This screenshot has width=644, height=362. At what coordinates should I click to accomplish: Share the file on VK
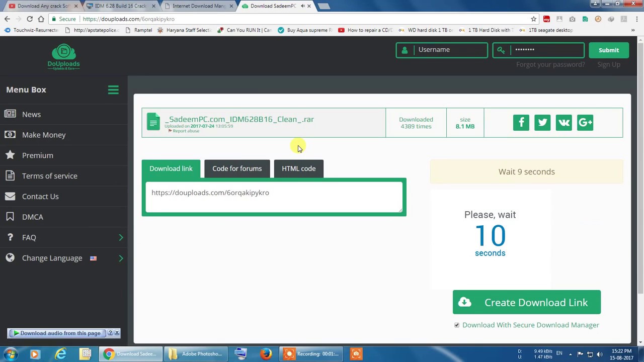564,123
